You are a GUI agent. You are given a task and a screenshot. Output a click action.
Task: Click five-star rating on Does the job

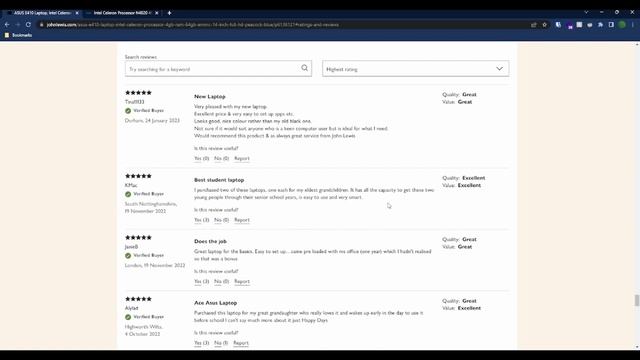point(138,238)
